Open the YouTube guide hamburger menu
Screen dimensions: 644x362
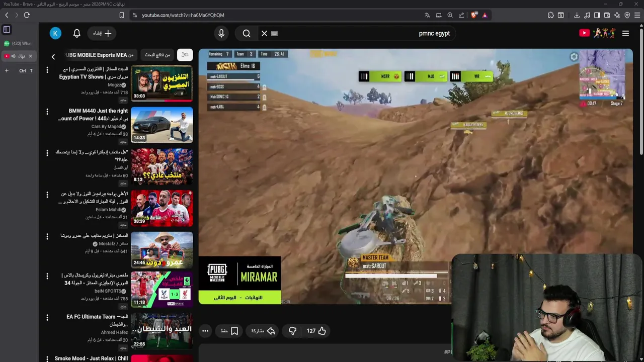point(625,33)
